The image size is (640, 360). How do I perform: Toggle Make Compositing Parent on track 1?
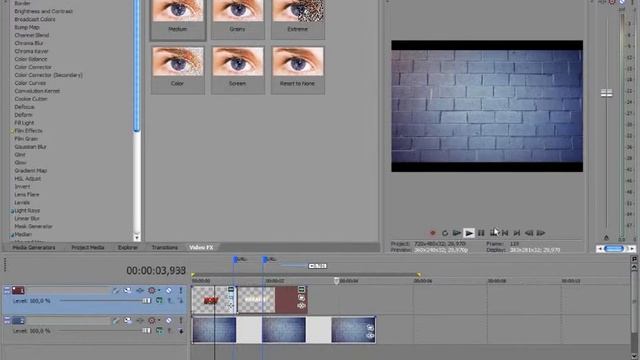pyautogui.click(x=169, y=301)
